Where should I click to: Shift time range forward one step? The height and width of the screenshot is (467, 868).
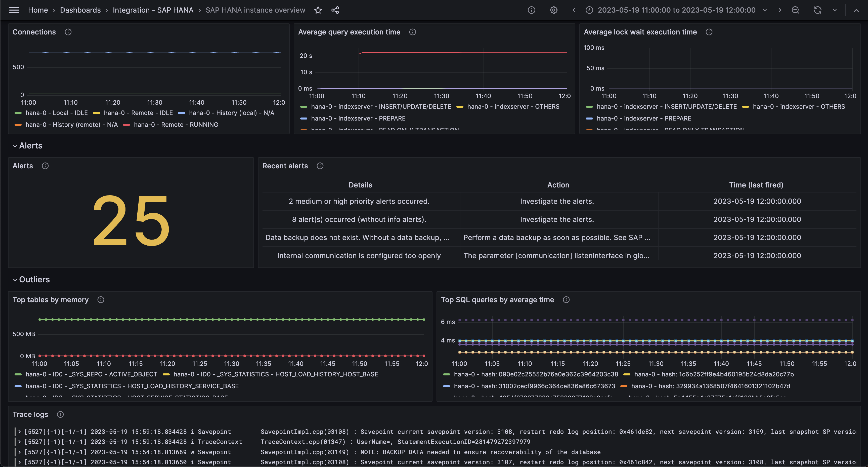(780, 10)
